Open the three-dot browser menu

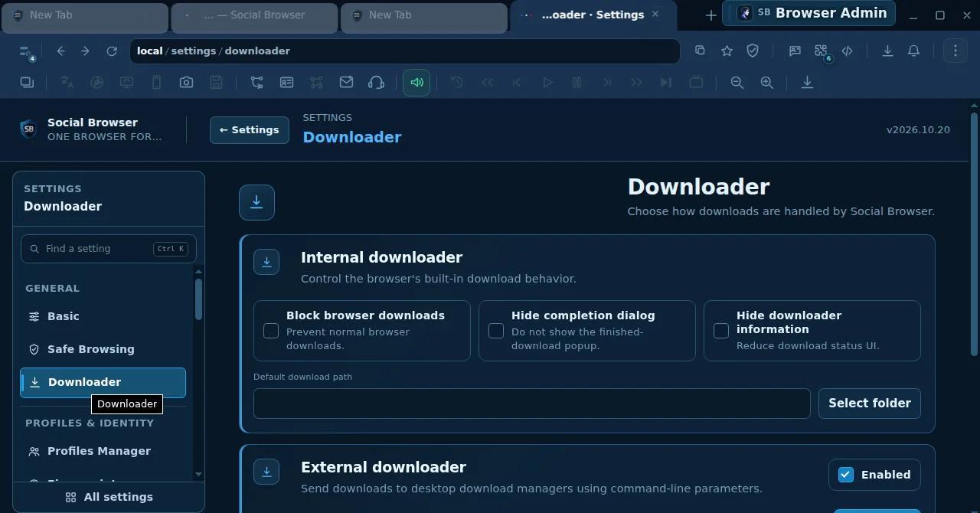click(955, 51)
